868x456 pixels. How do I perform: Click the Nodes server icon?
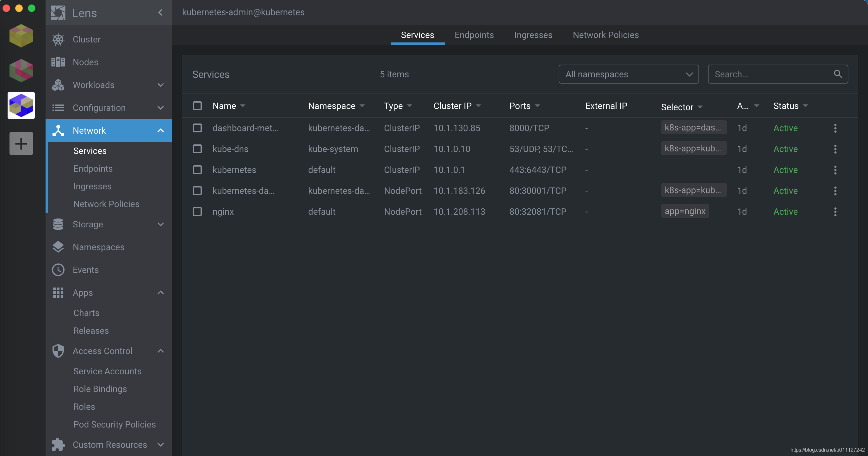tap(58, 62)
